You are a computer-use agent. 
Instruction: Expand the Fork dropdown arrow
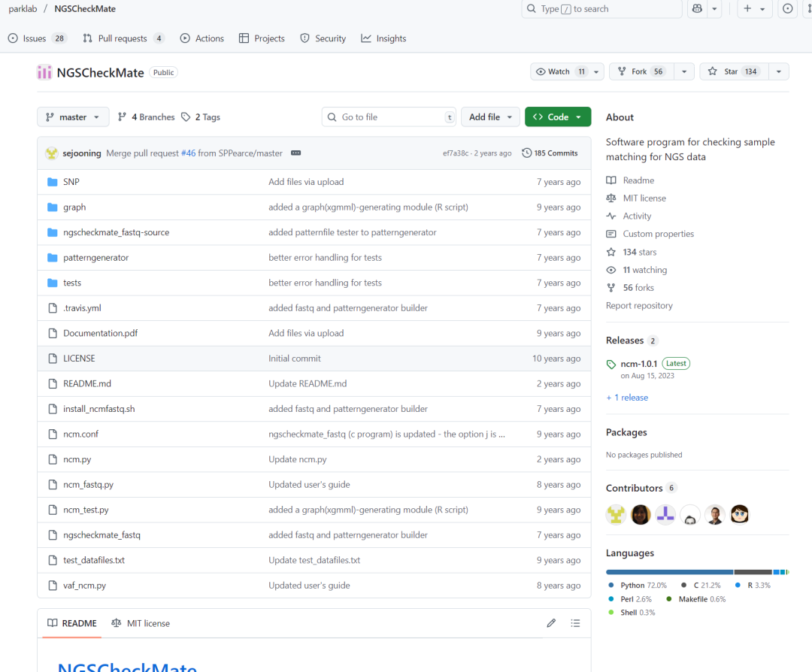pos(684,71)
